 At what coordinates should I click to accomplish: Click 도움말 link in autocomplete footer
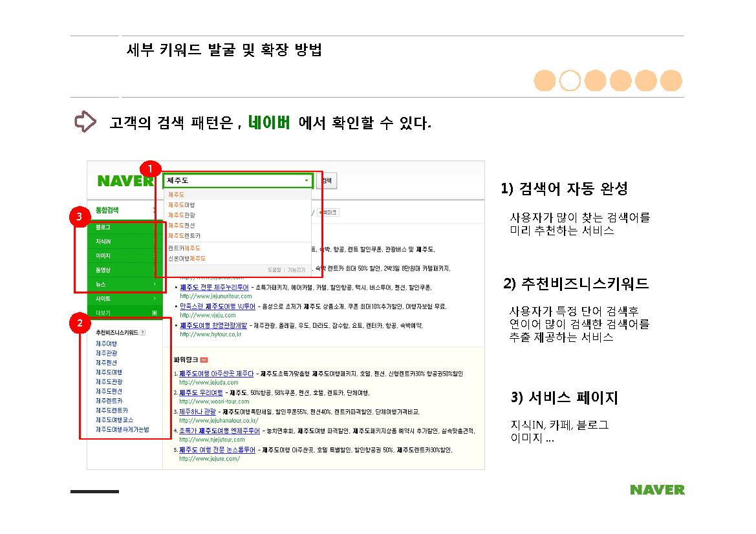[x=274, y=270]
